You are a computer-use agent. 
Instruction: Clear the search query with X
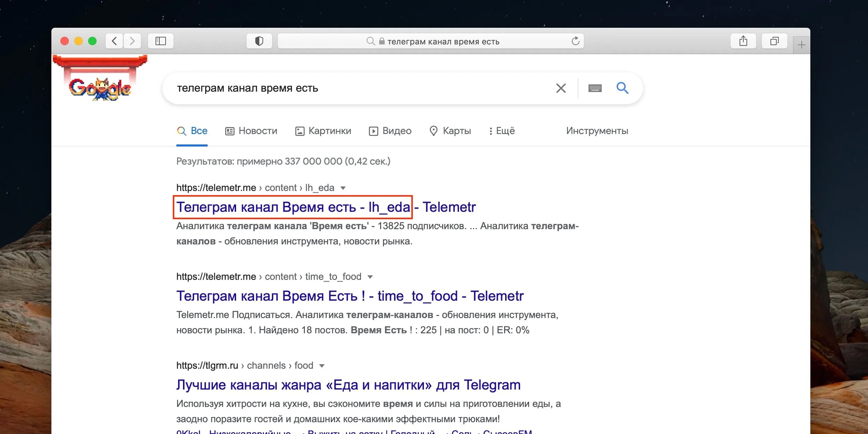pyautogui.click(x=561, y=88)
